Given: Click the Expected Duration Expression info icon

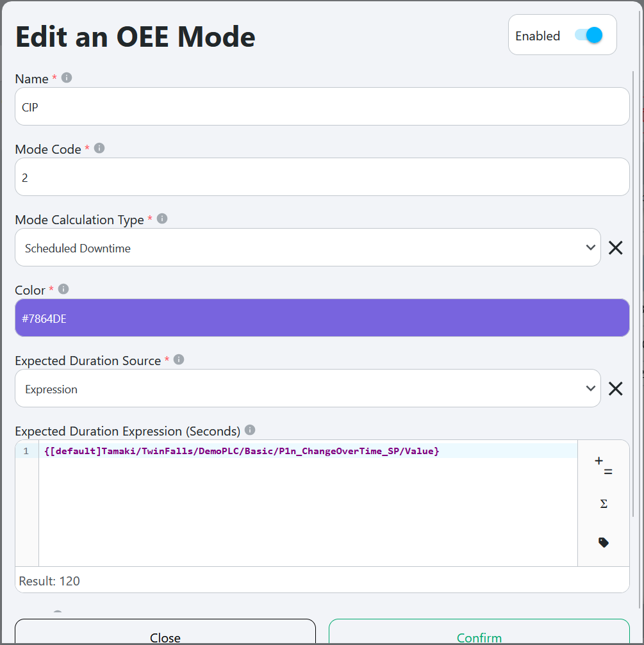Looking at the screenshot, I should [x=249, y=430].
